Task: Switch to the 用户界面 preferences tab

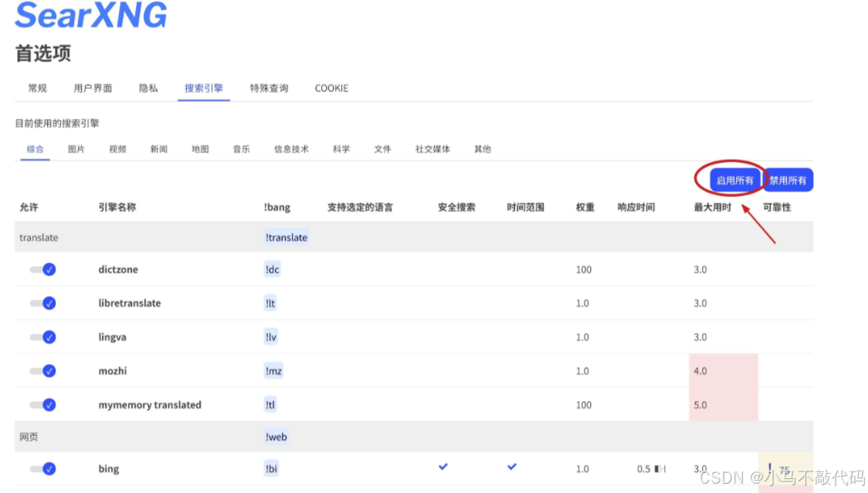Action: [93, 88]
